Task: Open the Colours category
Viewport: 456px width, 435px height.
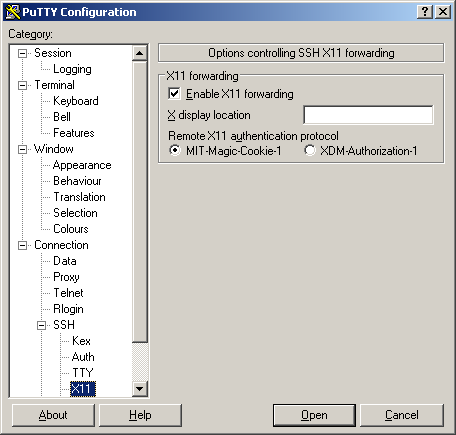Action: click(71, 229)
